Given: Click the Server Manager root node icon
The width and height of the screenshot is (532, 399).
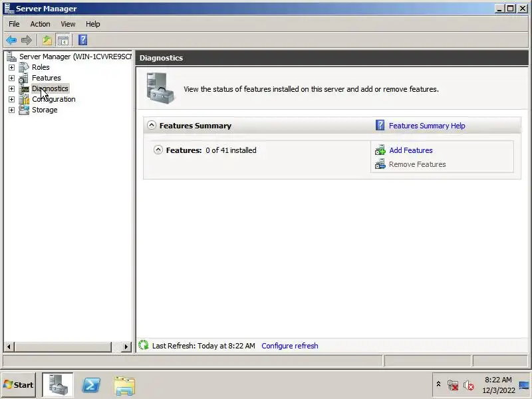Looking at the screenshot, I should (x=11, y=57).
